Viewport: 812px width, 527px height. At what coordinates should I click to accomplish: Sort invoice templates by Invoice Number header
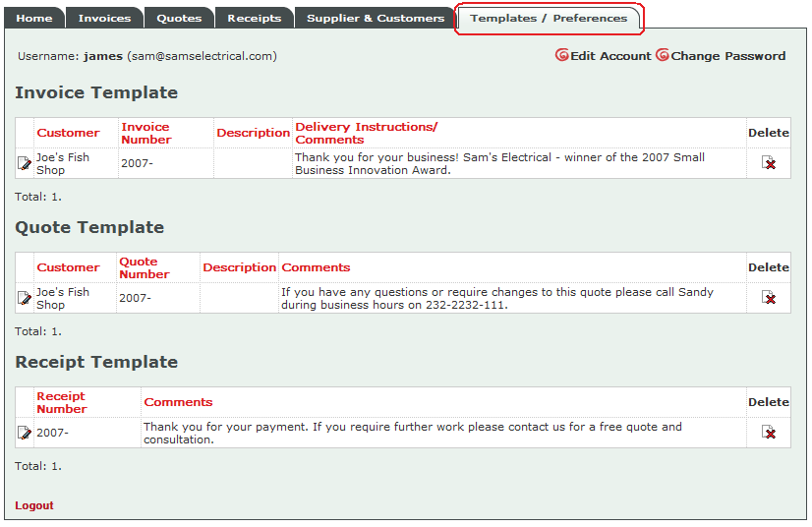coord(145,133)
